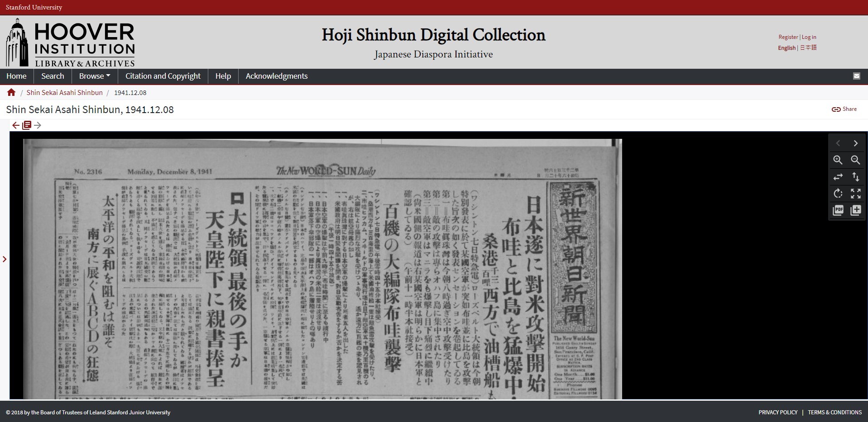This screenshot has height=422, width=868.
Task: Open the Share link
Action: (844, 109)
